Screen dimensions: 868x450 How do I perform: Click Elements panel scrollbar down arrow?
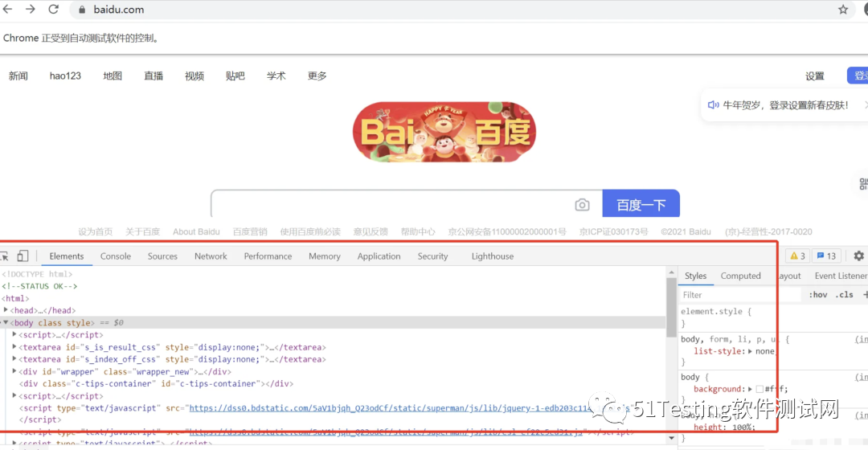click(x=671, y=438)
